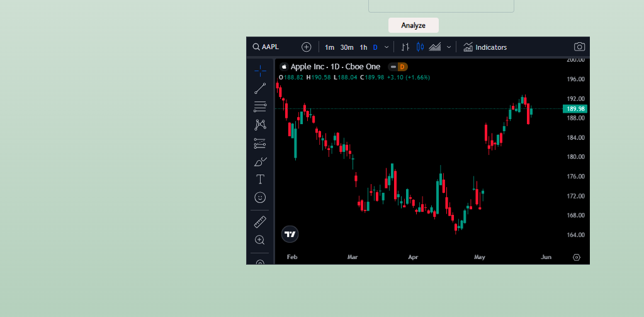
Task: Click the May label on time axis
Action: coord(479,257)
